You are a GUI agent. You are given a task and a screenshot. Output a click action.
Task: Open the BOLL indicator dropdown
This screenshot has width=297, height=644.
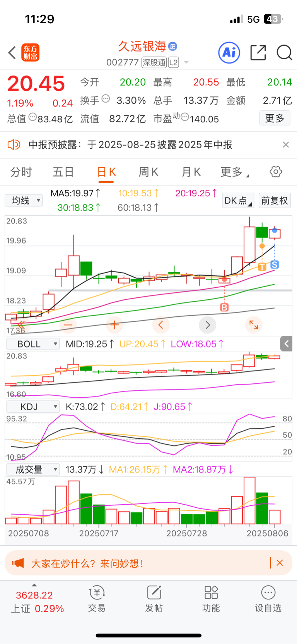33,344
